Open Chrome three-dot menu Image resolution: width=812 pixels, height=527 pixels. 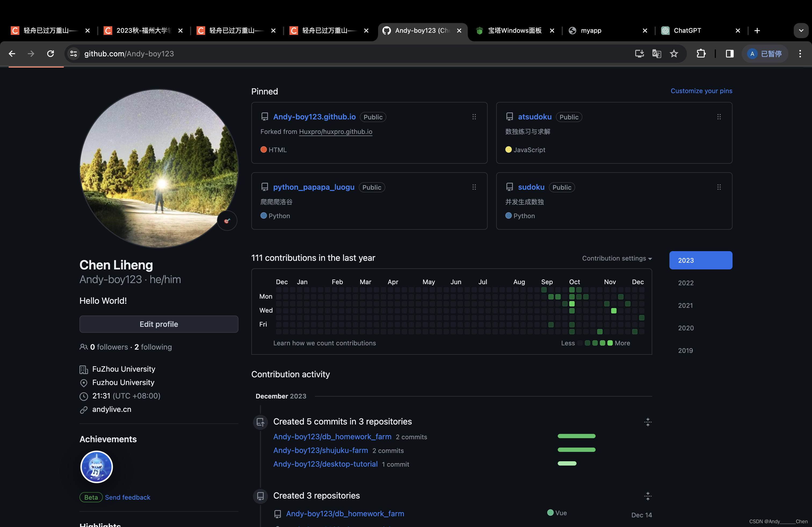coord(800,53)
